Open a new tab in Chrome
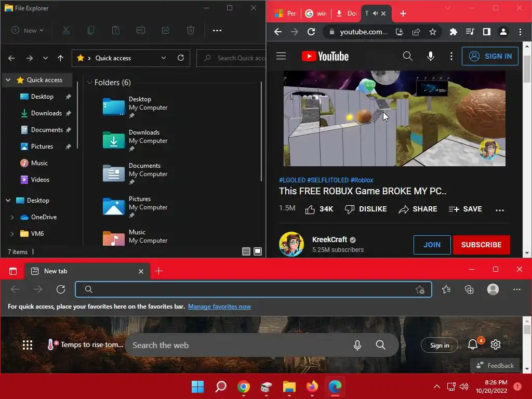Screen dimensions: 532x399 tap(403, 14)
